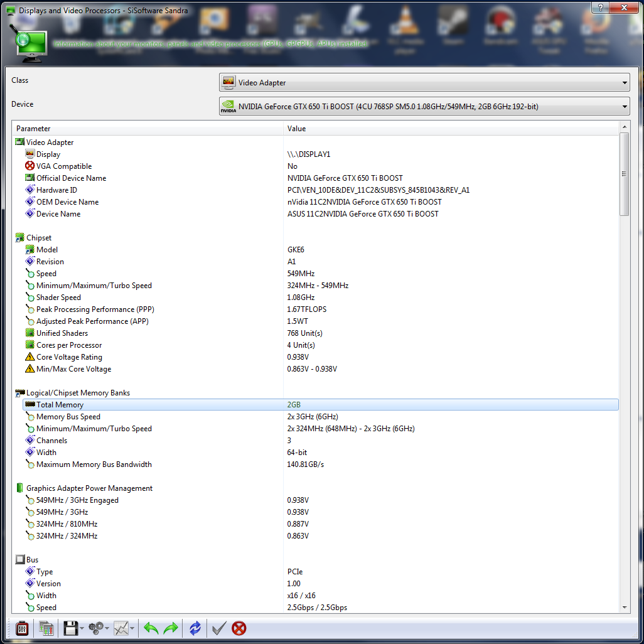This screenshot has height=644, width=644.
Task: Click the green forward arrow
Action: pyautogui.click(x=171, y=628)
